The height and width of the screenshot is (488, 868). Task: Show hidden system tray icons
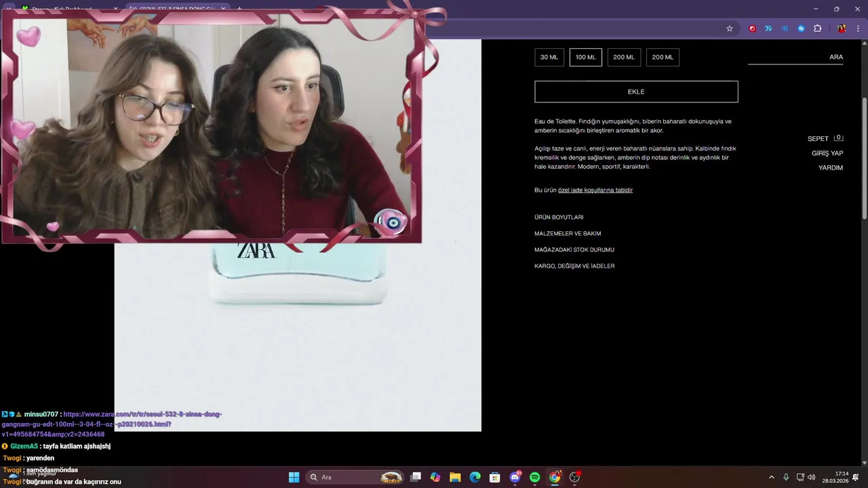[771, 477]
